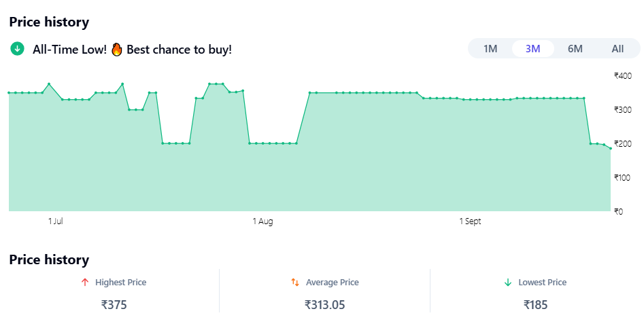Click the All-Time Low best chance text
Viewport: 644px width, 324px height.
(x=132, y=49)
